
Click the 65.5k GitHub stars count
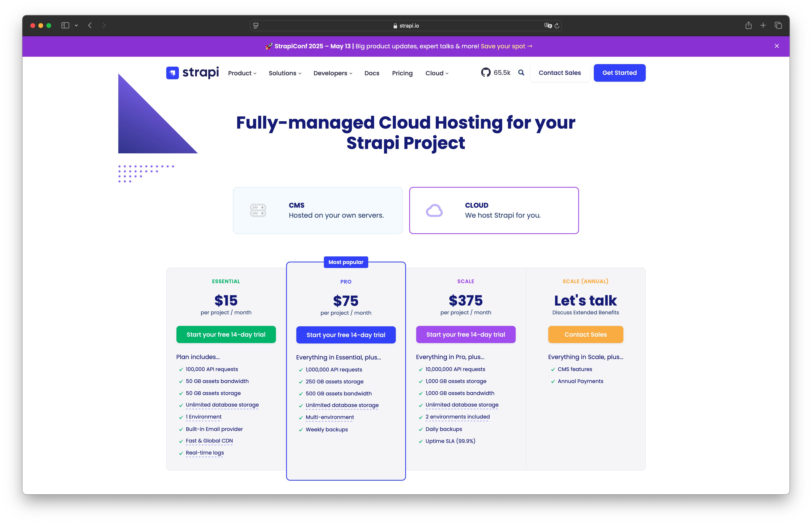(x=502, y=73)
